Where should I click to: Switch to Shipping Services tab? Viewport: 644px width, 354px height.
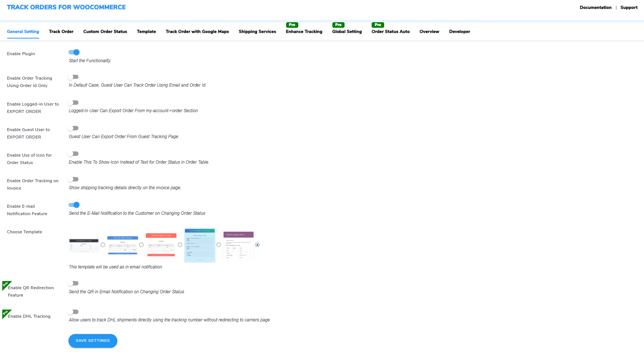tap(257, 31)
